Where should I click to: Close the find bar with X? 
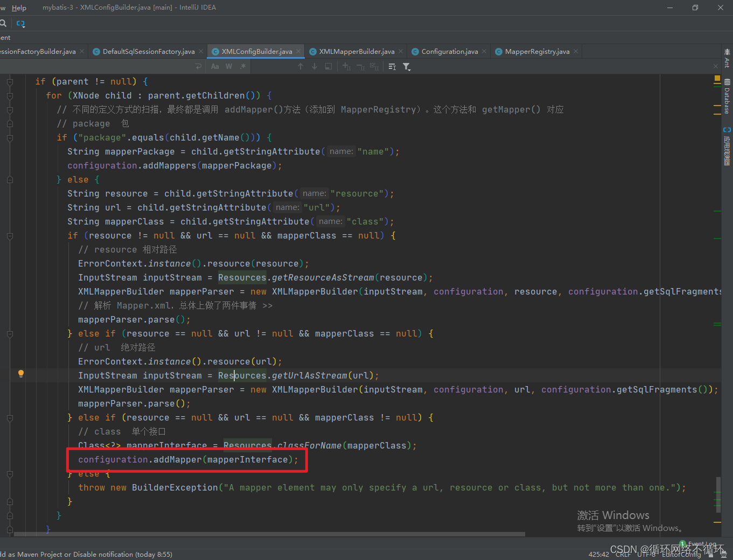tap(716, 66)
